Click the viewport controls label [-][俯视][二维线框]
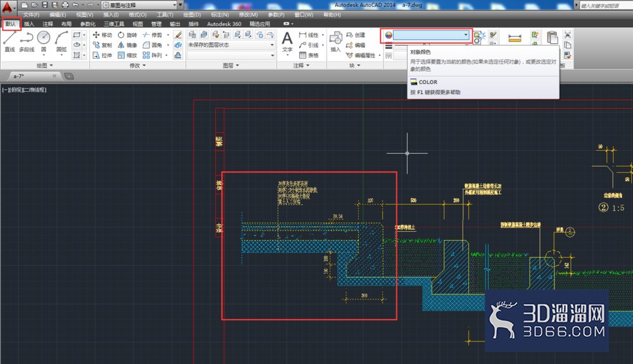633x364 pixels. click(x=24, y=90)
